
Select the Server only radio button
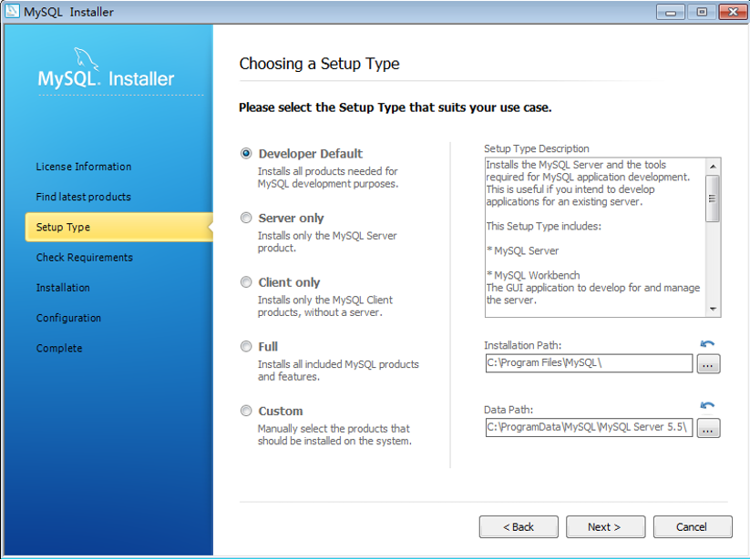point(246,218)
